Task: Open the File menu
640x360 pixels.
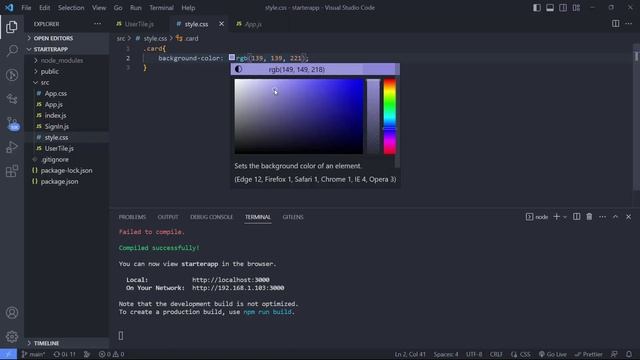Action: (x=26, y=8)
